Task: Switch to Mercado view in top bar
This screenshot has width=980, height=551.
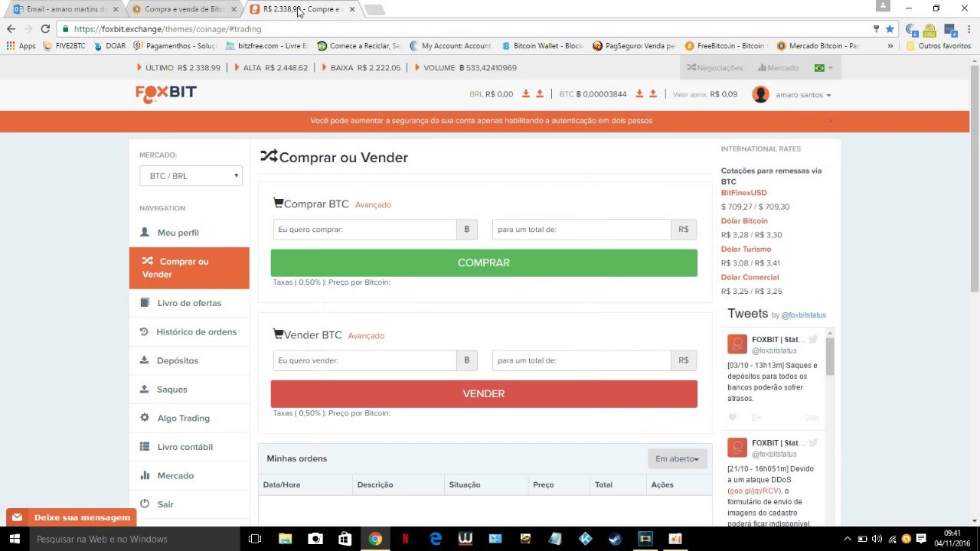Action: pyautogui.click(x=776, y=68)
